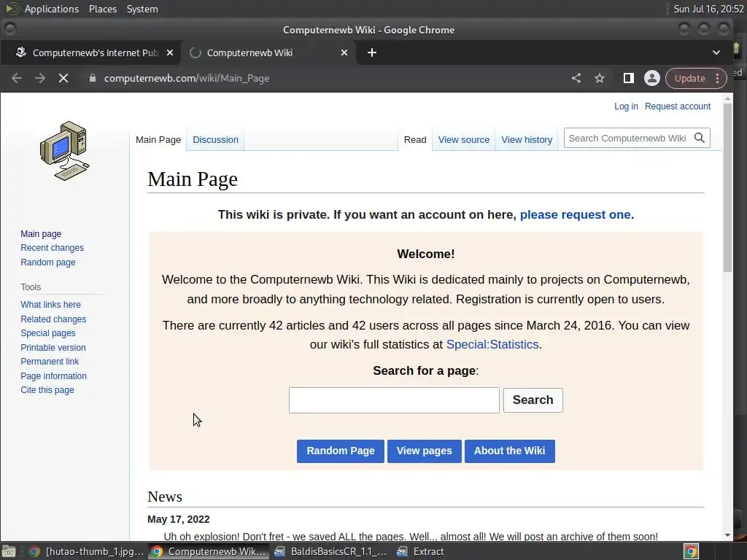This screenshot has height=560, width=747.
Task: Click the address bar URL text
Action: (187, 78)
